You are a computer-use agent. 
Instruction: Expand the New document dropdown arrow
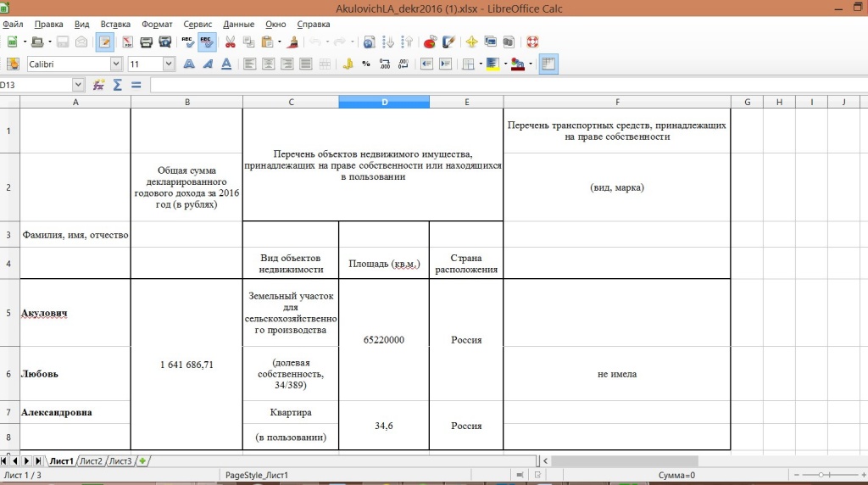tap(25, 42)
